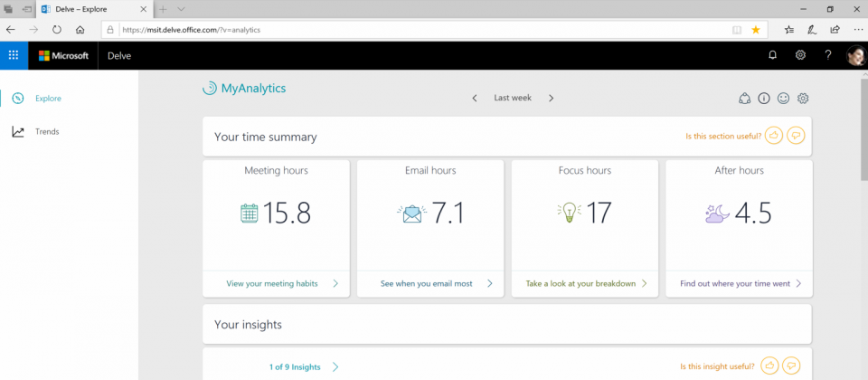Open See when you email most

(x=426, y=283)
